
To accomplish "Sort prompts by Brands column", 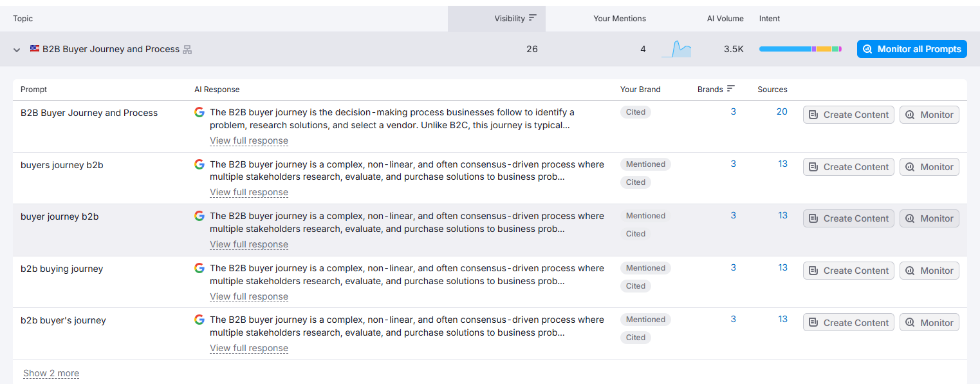I will [x=716, y=89].
